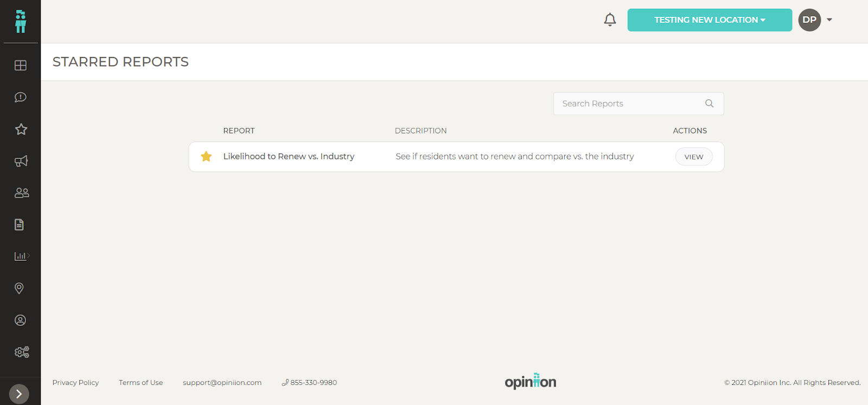Click the DP user avatar
Image resolution: width=868 pixels, height=405 pixels.
pyautogui.click(x=809, y=20)
